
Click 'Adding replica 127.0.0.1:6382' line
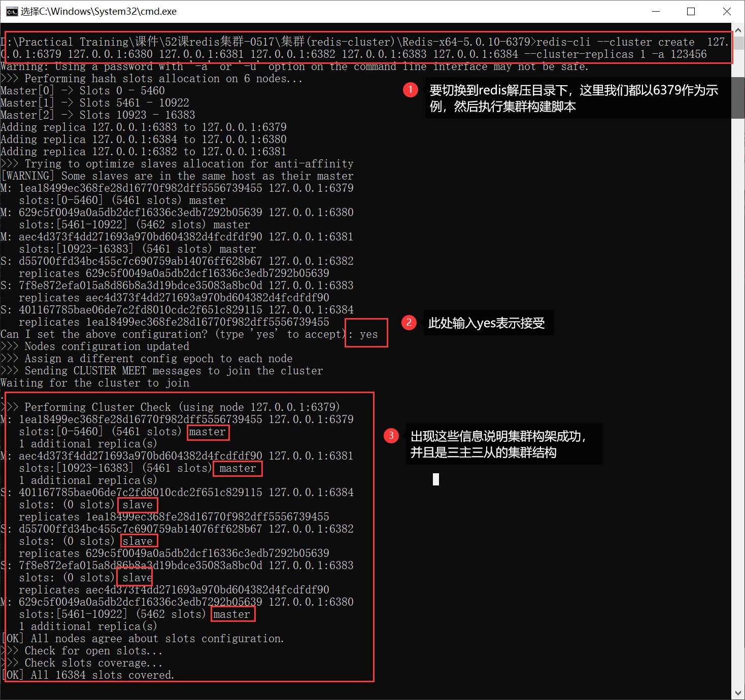(144, 152)
